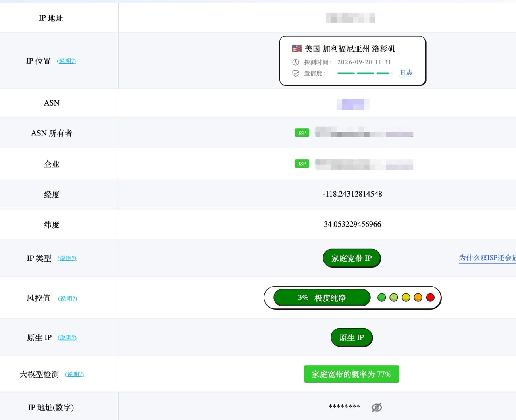Click the 家庭宽带 IP type button
The image size is (516, 420).
pos(352,258)
